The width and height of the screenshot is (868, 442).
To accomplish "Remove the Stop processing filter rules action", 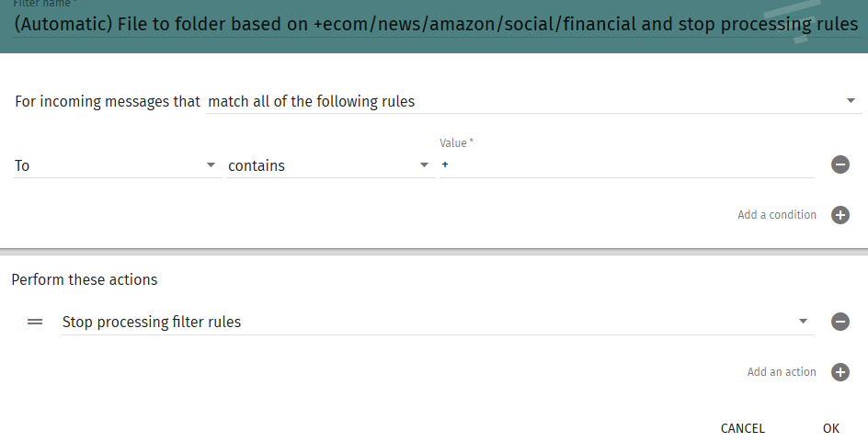I will point(839,322).
